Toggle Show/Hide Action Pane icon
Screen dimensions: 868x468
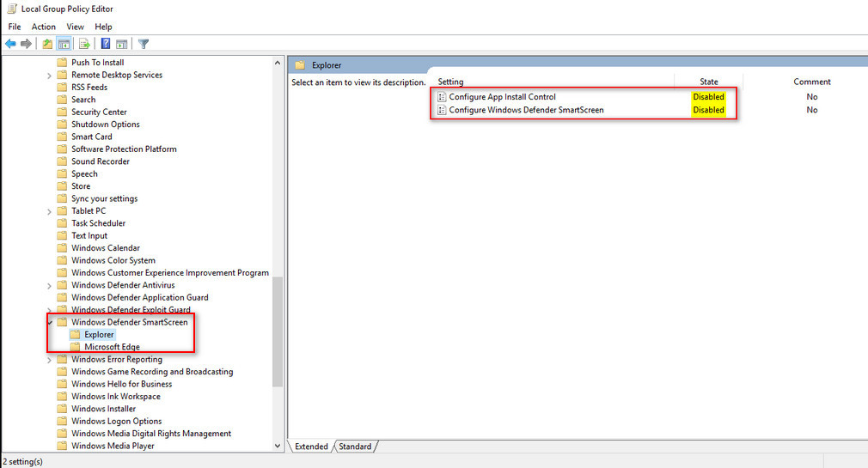coord(122,44)
